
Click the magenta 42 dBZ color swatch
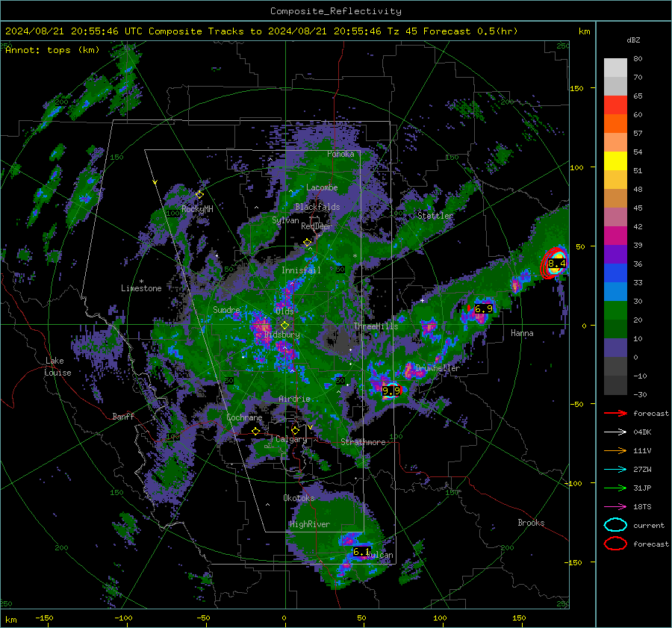point(615,235)
